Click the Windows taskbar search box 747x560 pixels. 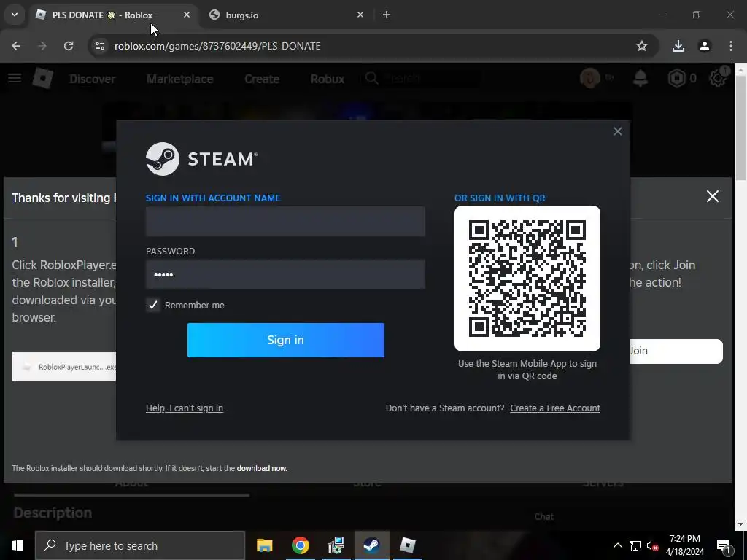click(140, 545)
